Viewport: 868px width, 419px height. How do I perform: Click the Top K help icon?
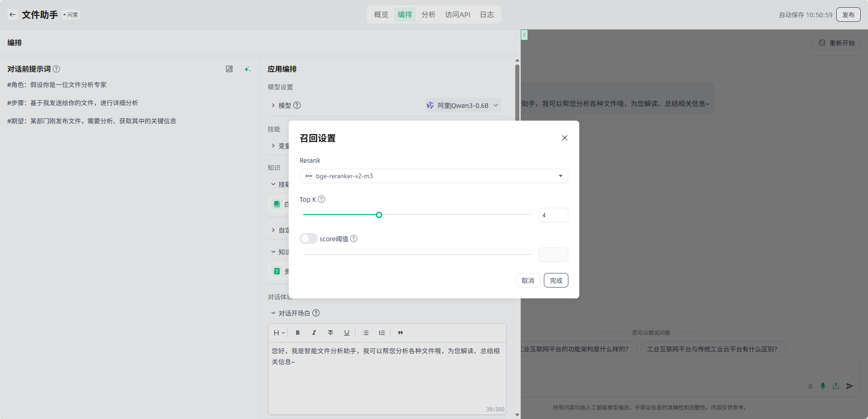pyautogui.click(x=321, y=199)
